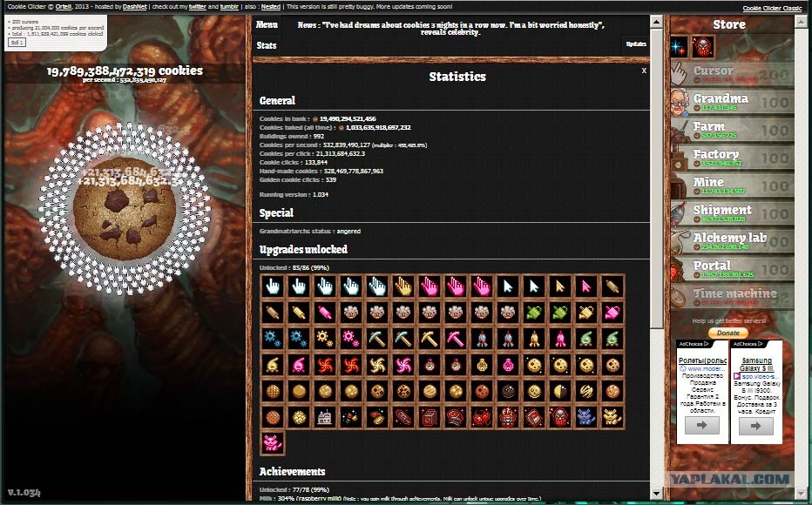Click the blue sparkle upgrade in Store

click(679, 46)
